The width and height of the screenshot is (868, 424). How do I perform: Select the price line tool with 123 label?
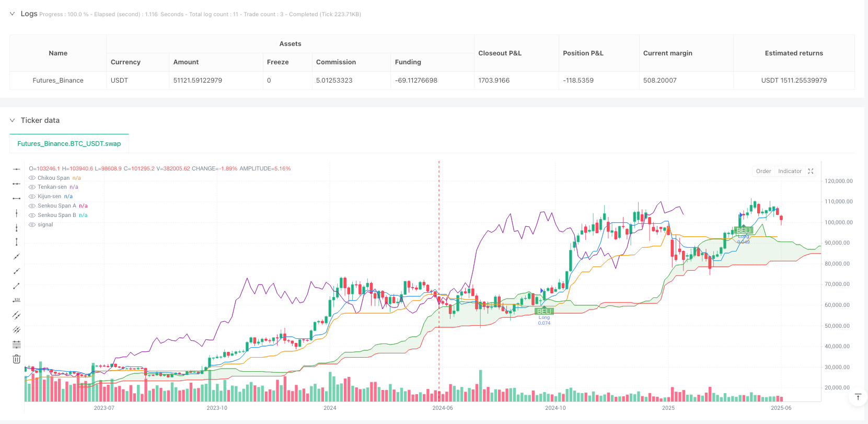tap(17, 300)
